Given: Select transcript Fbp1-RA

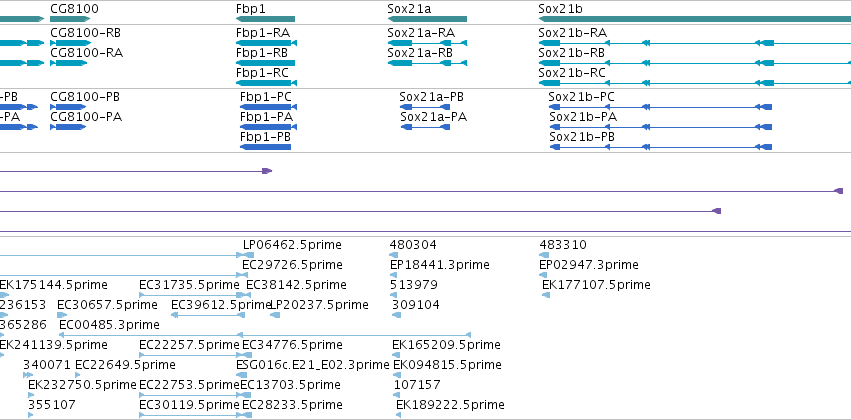Looking at the screenshot, I should pos(266,43).
